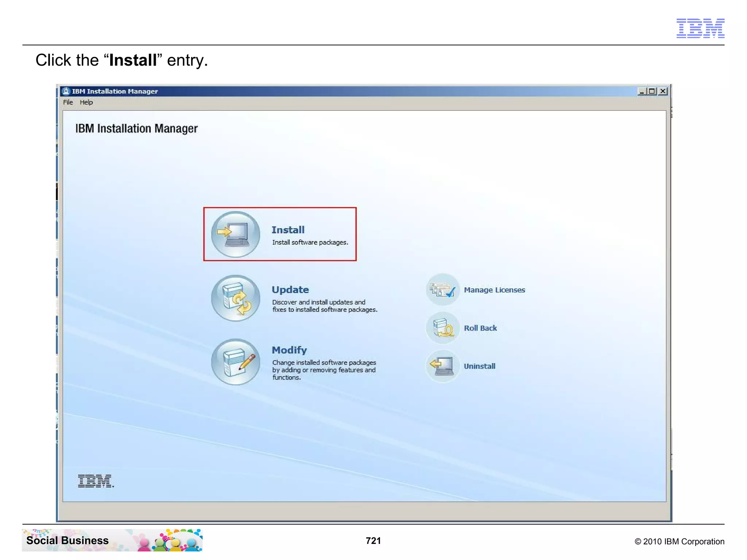Click the Installation Manager title bar icon
The height and width of the screenshot is (560, 747).
(66, 91)
